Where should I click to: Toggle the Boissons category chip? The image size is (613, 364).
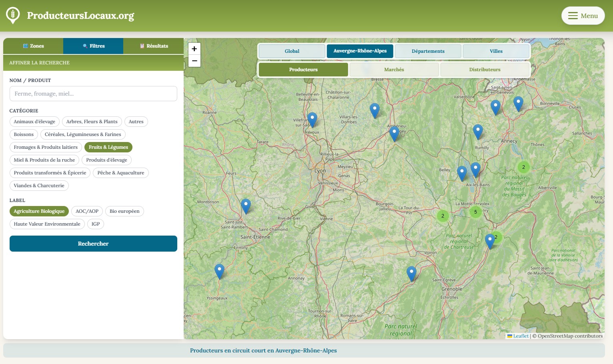click(x=24, y=134)
